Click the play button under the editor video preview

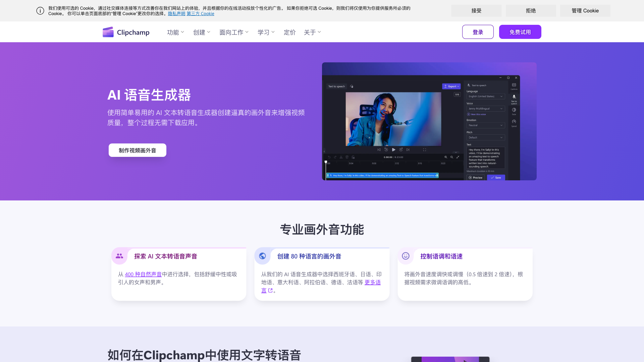393,150
